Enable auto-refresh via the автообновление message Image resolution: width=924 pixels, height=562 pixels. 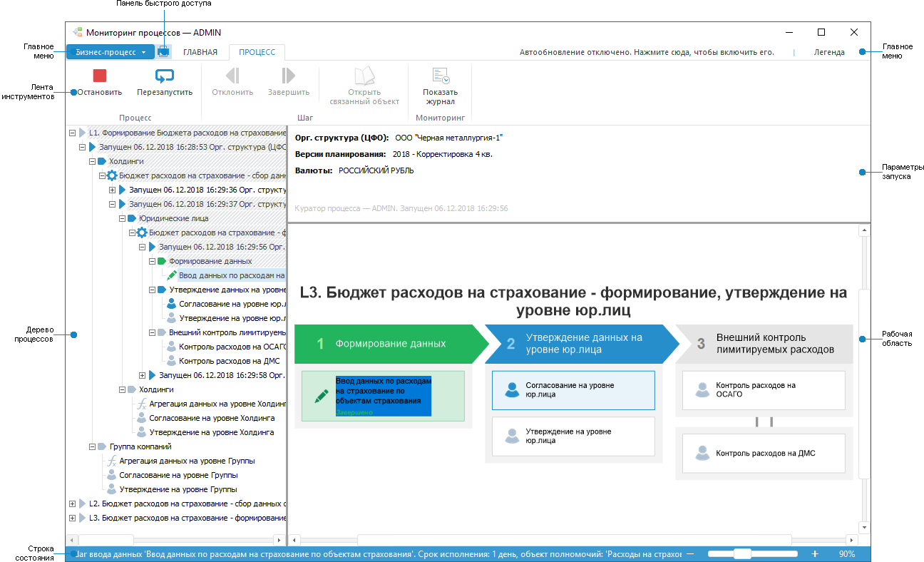[x=647, y=51]
